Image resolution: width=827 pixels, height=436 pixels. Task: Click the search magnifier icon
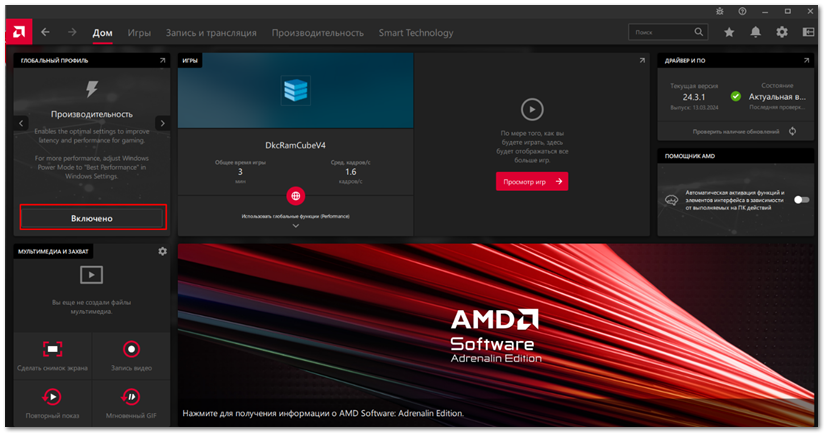698,32
